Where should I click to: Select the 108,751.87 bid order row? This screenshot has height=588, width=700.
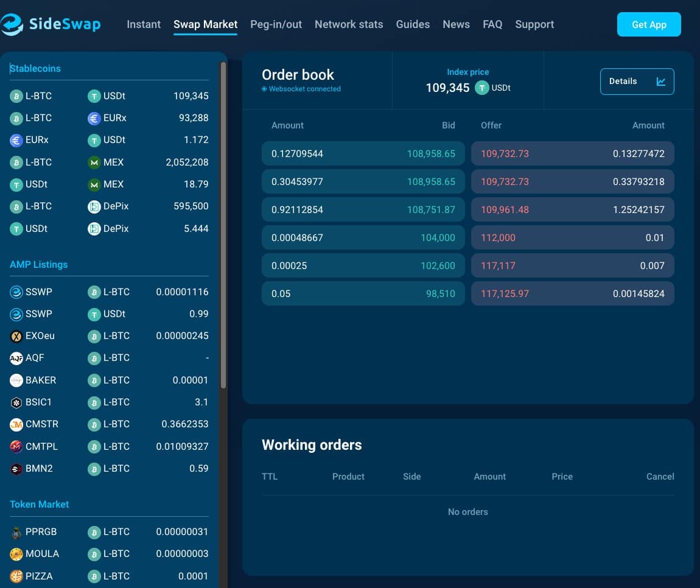[x=363, y=209]
